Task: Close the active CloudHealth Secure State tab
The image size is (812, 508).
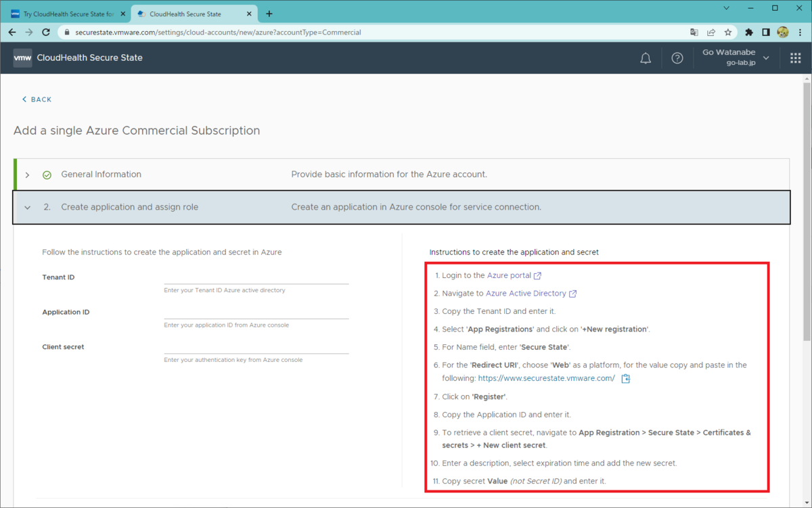Action: pyautogui.click(x=248, y=14)
